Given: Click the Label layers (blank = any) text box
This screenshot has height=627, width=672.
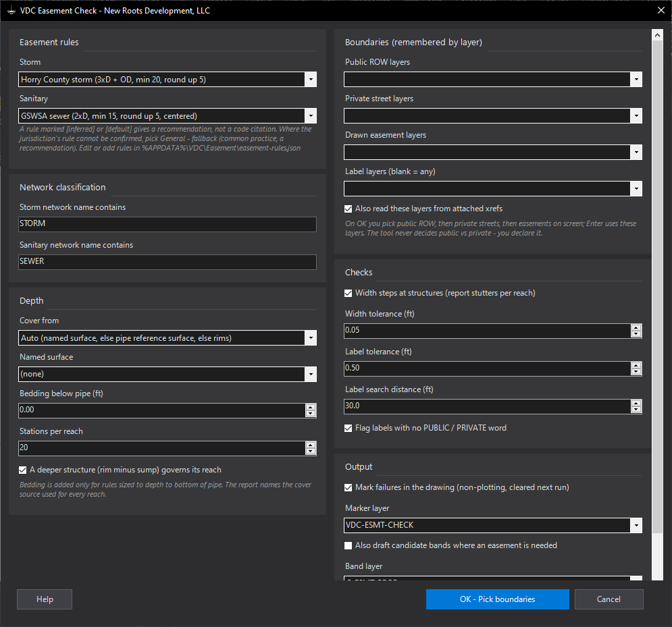Looking at the screenshot, I should pos(487,189).
